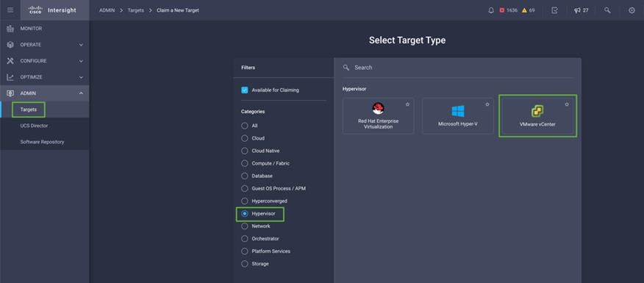Click the 'Select Target Type' heading
The image size is (644, 283).
(407, 40)
